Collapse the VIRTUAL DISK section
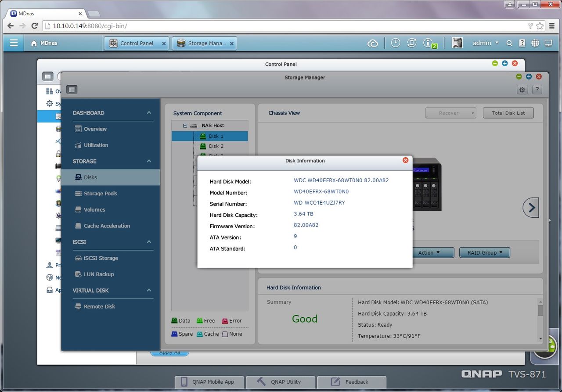 tap(149, 290)
